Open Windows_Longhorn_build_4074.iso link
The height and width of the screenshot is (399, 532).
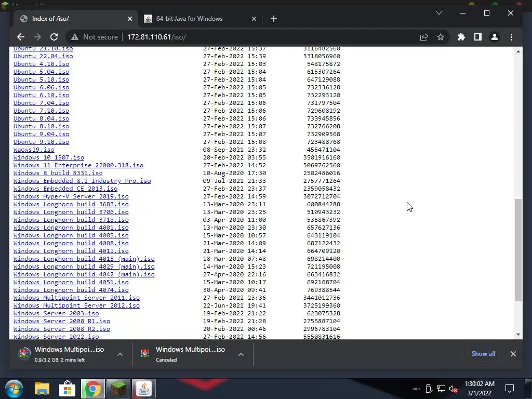(x=71, y=290)
